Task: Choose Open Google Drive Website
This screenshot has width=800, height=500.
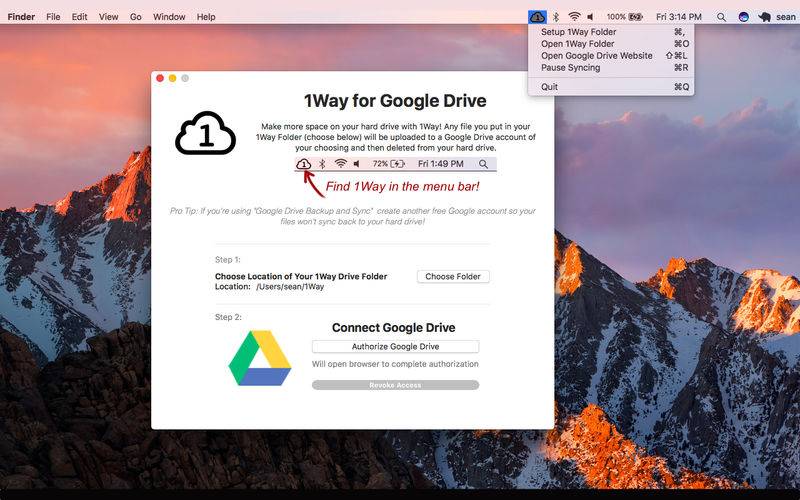Action: click(x=611, y=56)
